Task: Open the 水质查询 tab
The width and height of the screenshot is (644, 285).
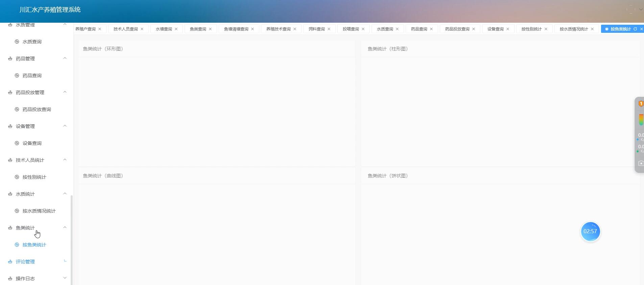Action: click(x=385, y=29)
